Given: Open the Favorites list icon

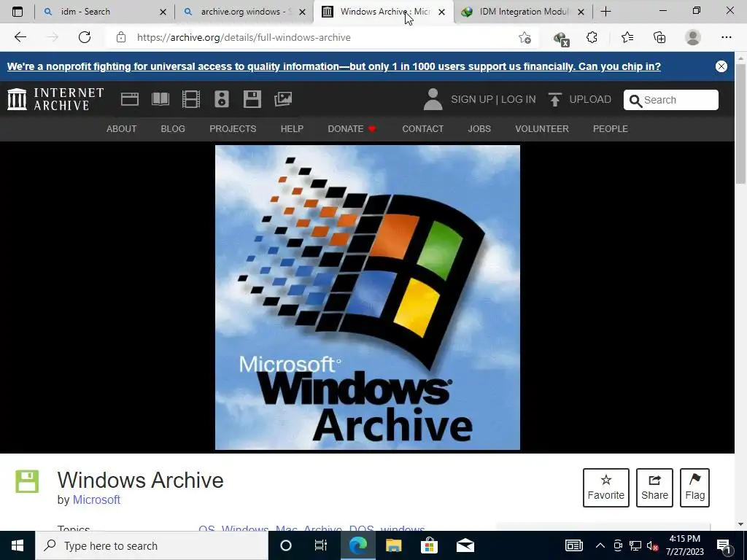Looking at the screenshot, I should (627, 37).
